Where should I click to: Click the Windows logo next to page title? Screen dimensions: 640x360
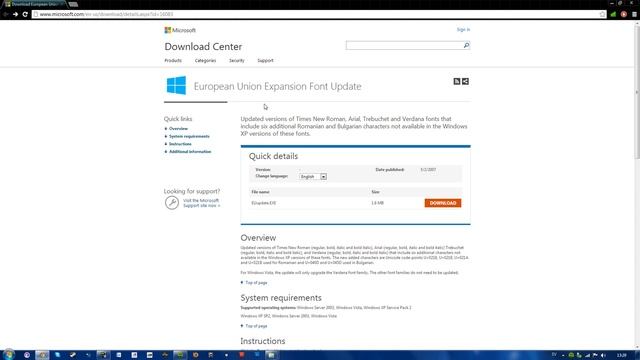pos(176,85)
